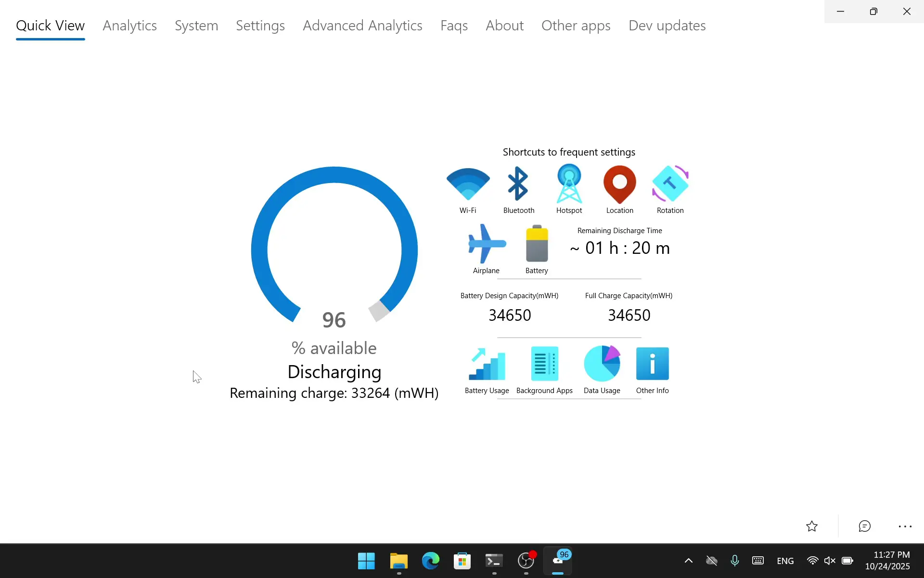Click the Location pin shortcut

619,184
